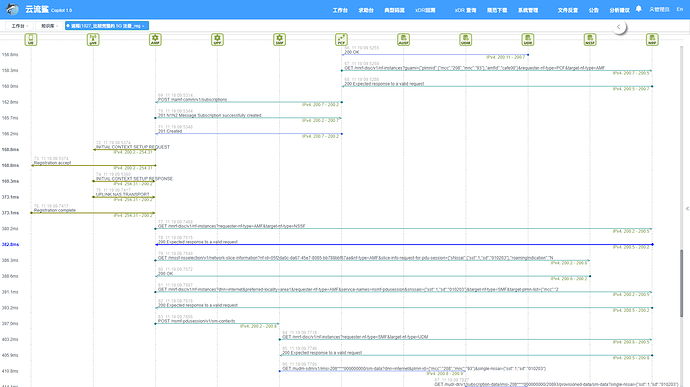Close the 5G 流量 flow tab

(143, 26)
